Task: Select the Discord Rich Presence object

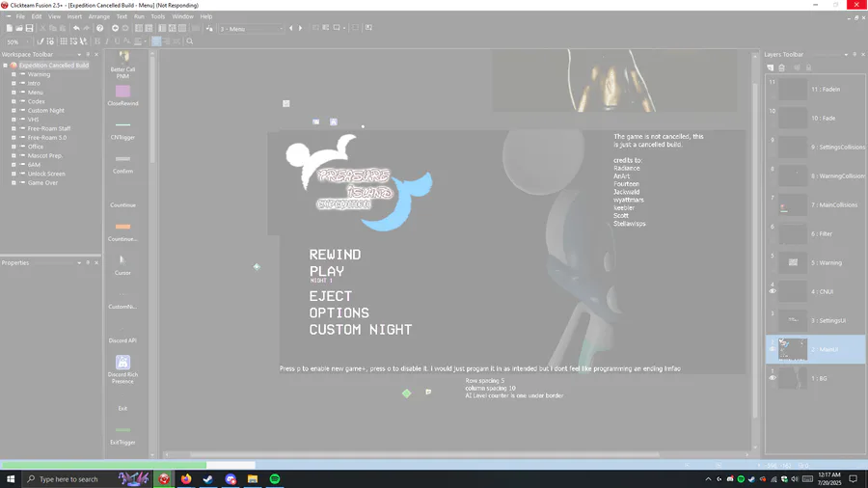Action: point(122,362)
